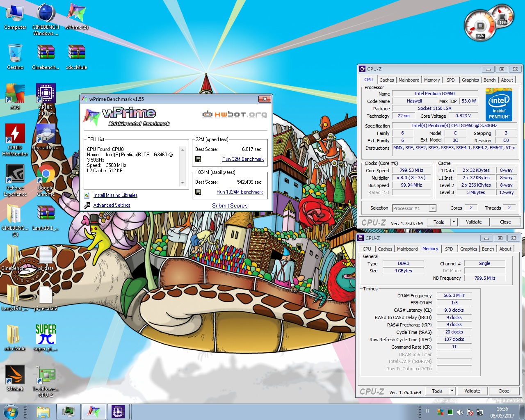Click the HWBOT.org logo in wPrime
This screenshot has width=525, height=420.
pyautogui.click(x=234, y=114)
